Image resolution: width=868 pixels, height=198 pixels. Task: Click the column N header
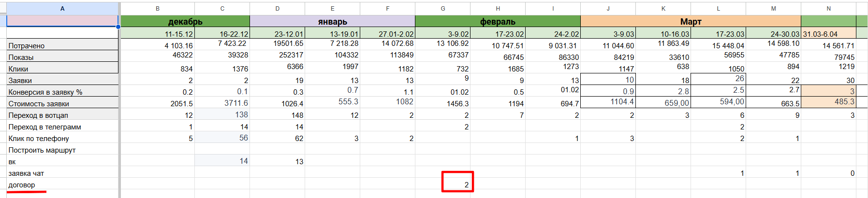coord(828,8)
